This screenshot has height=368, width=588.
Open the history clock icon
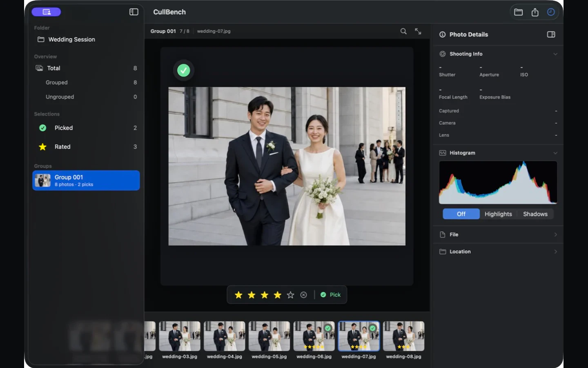pyautogui.click(x=551, y=12)
